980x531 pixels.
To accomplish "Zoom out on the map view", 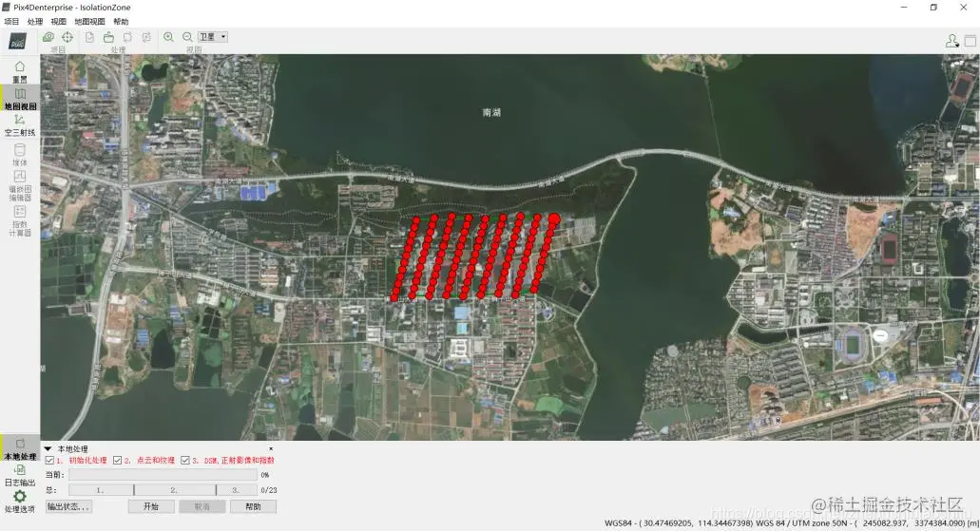I will pyautogui.click(x=187, y=37).
